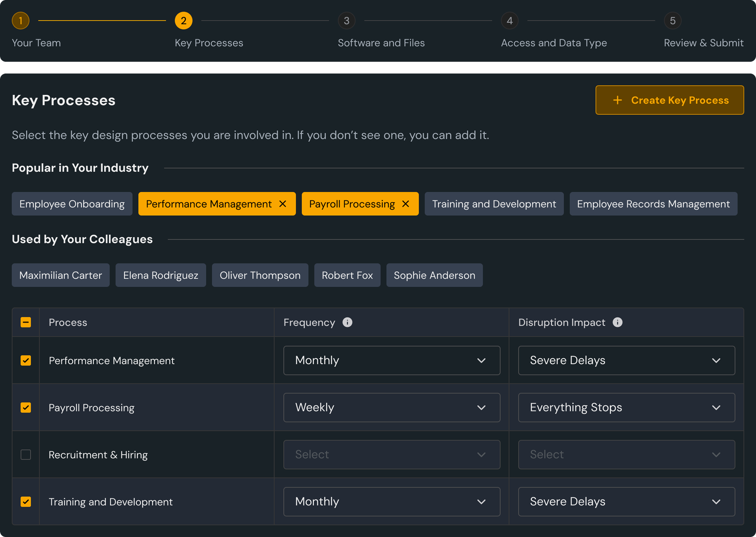
Task: Remove Payroll Processing chip via X icon
Action: click(x=406, y=204)
